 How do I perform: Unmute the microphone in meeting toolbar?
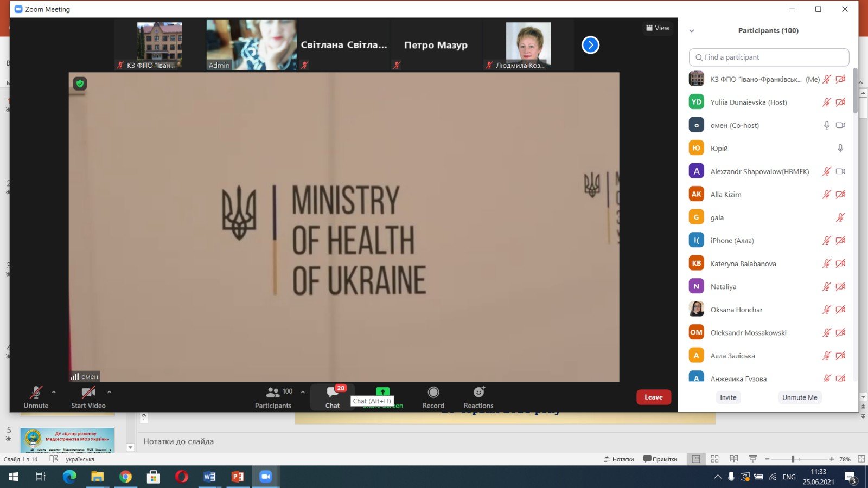click(36, 393)
